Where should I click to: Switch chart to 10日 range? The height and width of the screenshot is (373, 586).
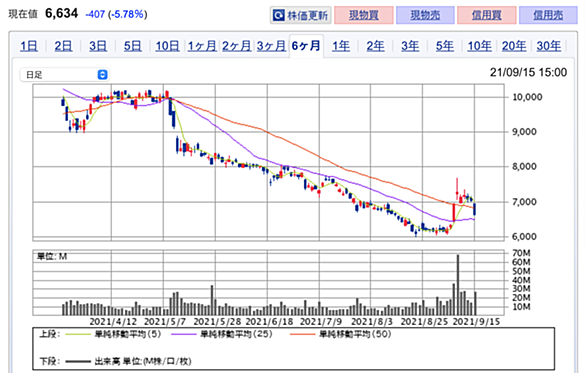[x=167, y=46]
